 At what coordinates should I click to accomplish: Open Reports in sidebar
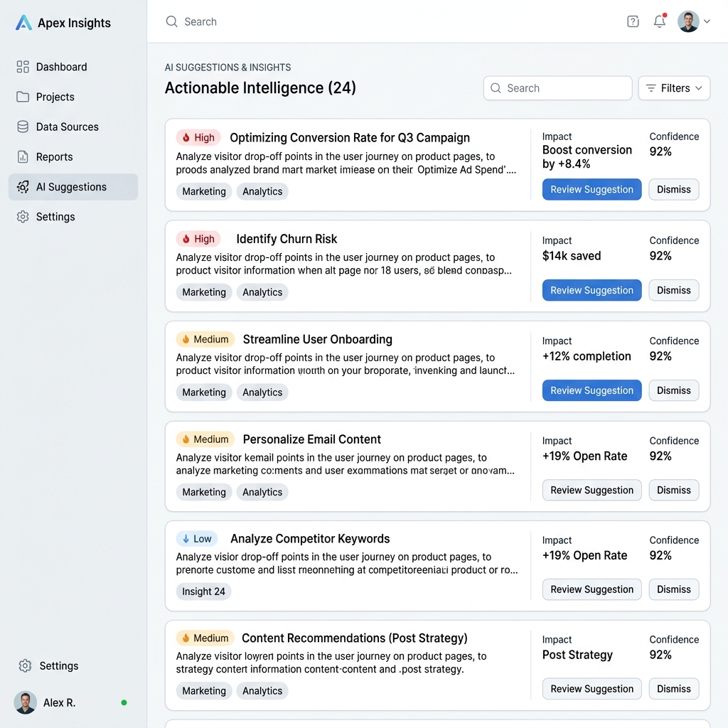[x=73, y=157]
